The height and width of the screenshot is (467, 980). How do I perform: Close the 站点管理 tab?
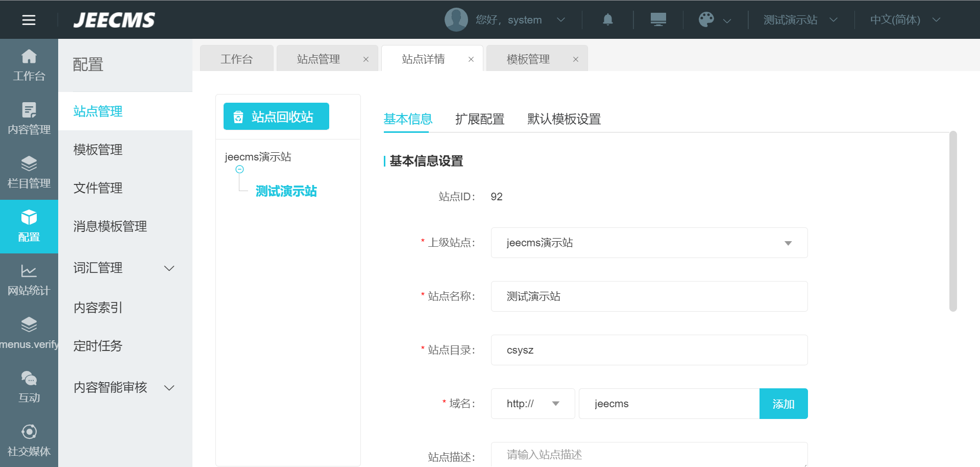(366, 59)
